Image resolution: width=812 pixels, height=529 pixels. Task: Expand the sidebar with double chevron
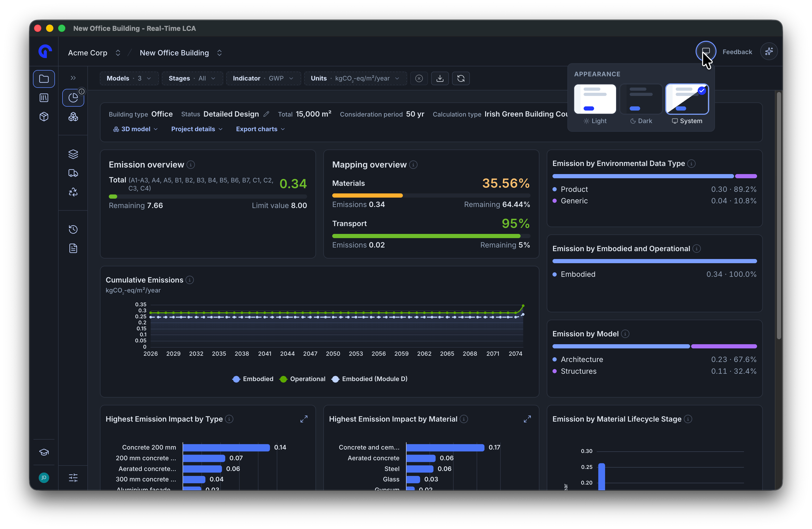(73, 78)
